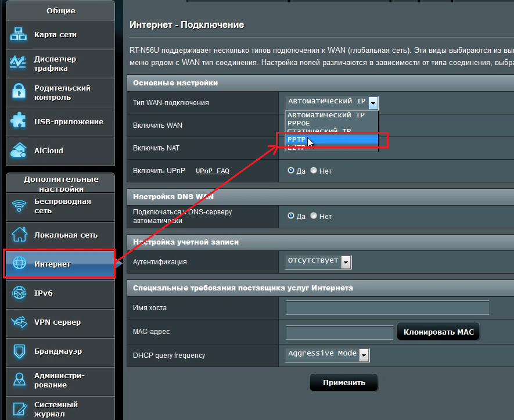Collapse the Тип WAN-подключения dropdown arrow
The height and width of the screenshot is (420, 514).
373,103
